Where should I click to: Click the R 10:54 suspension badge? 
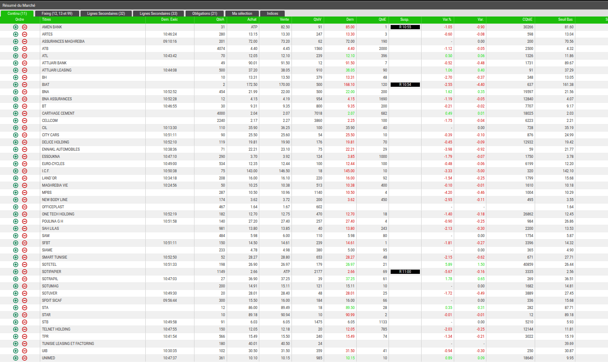[405, 85]
